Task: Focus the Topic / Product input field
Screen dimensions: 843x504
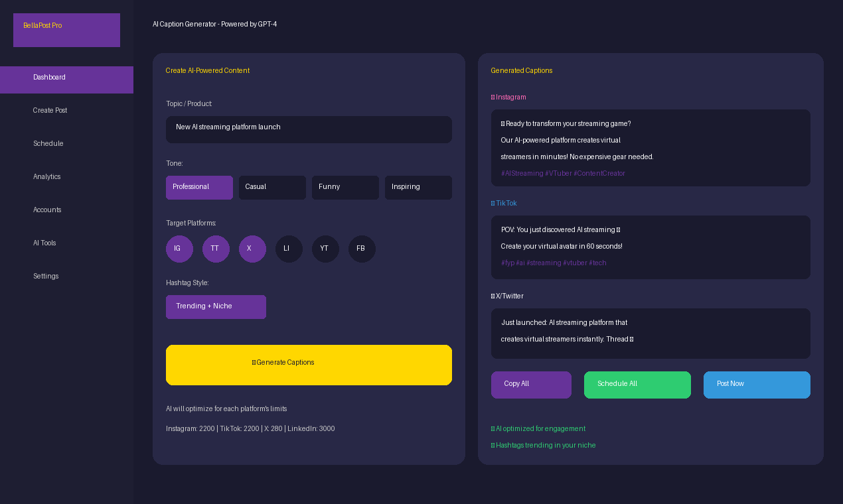Action: 309,129
